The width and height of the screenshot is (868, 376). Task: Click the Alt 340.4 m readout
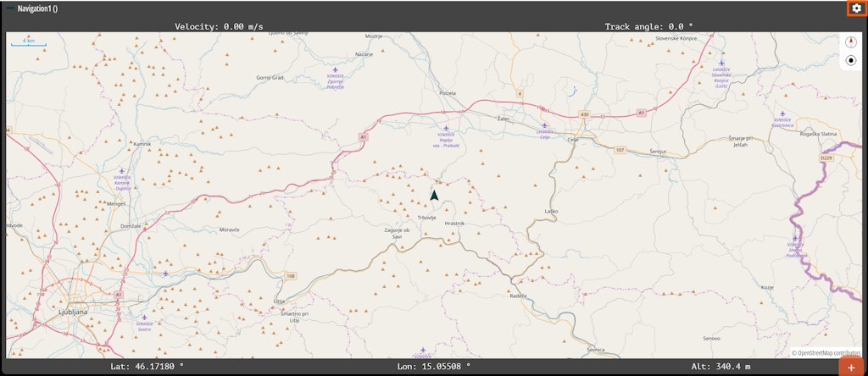pyautogui.click(x=721, y=366)
